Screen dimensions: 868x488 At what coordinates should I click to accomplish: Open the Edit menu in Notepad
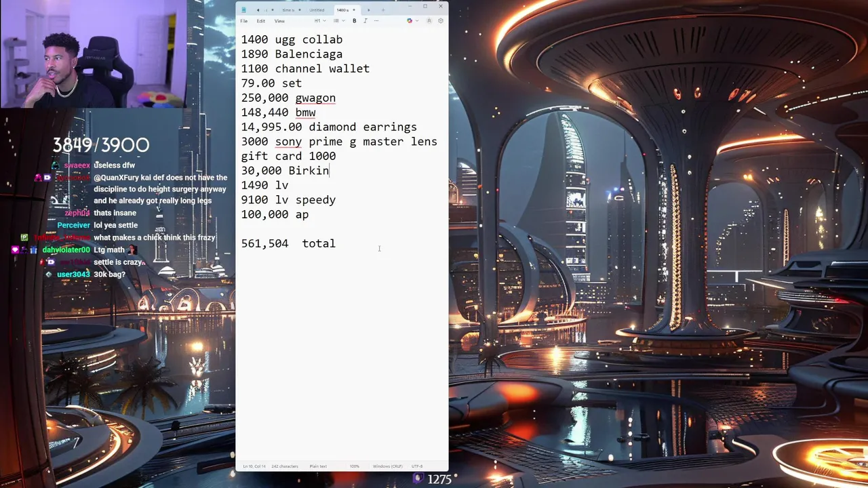pyautogui.click(x=260, y=21)
